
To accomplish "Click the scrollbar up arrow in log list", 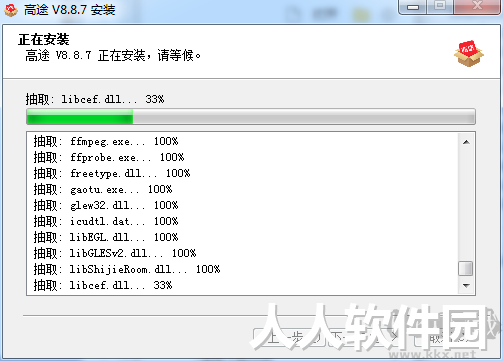I will 466,142.
